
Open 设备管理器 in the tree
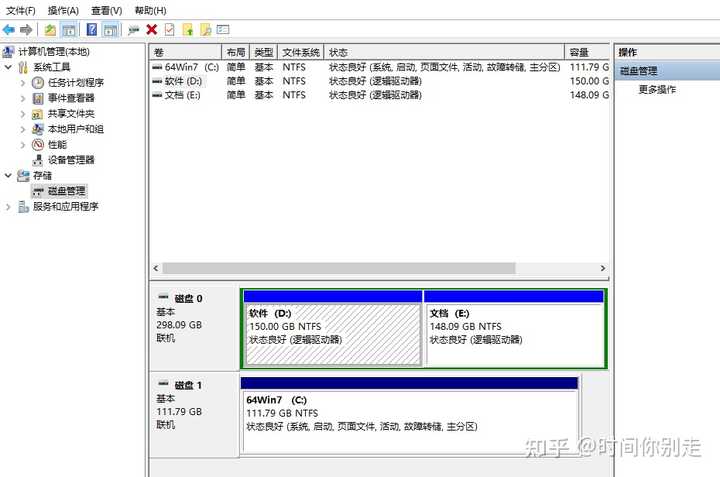(x=71, y=160)
